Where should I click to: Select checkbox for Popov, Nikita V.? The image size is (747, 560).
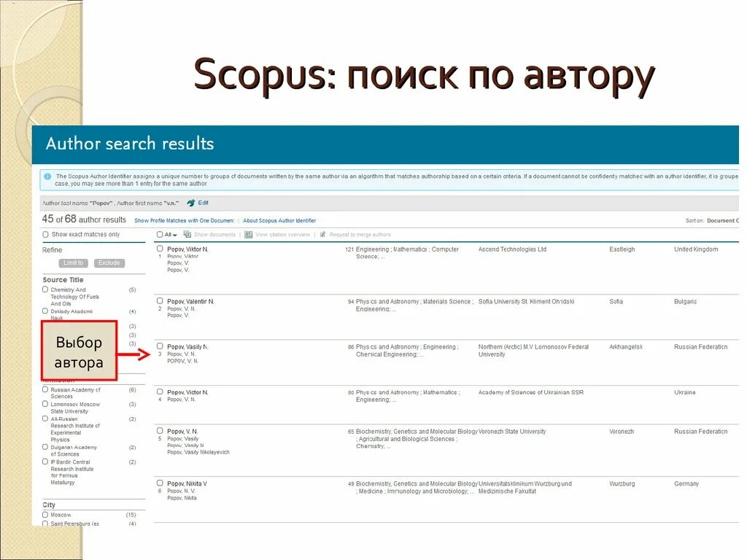point(160,483)
